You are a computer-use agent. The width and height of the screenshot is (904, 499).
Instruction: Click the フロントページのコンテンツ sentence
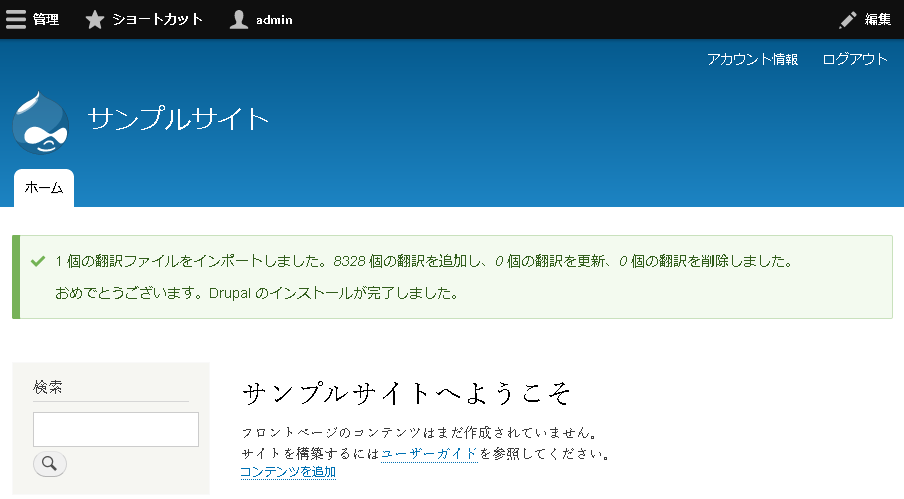(x=420, y=433)
